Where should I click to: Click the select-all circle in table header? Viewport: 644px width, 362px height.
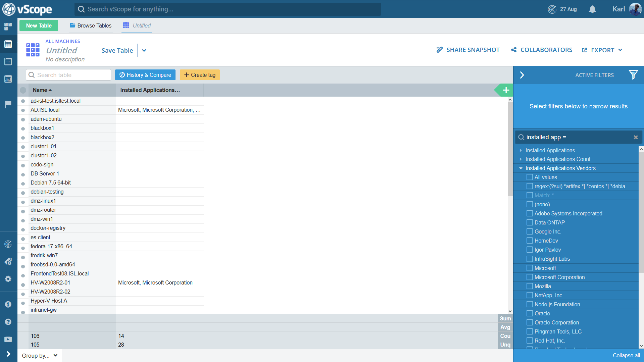click(23, 90)
